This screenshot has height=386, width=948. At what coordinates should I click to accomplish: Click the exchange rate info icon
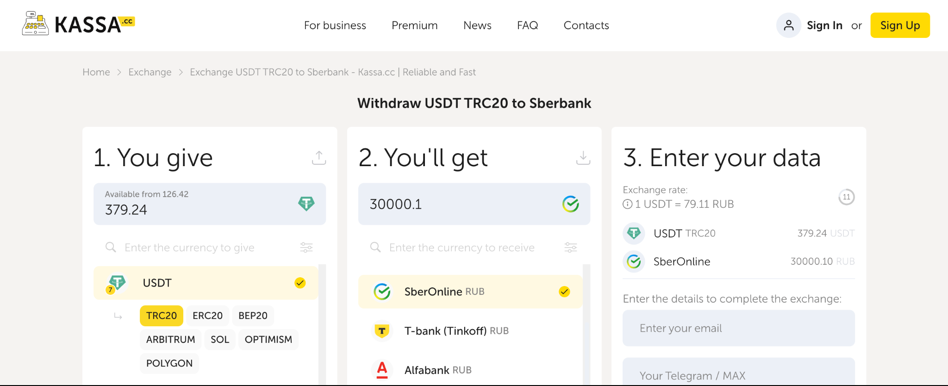(627, 204)
